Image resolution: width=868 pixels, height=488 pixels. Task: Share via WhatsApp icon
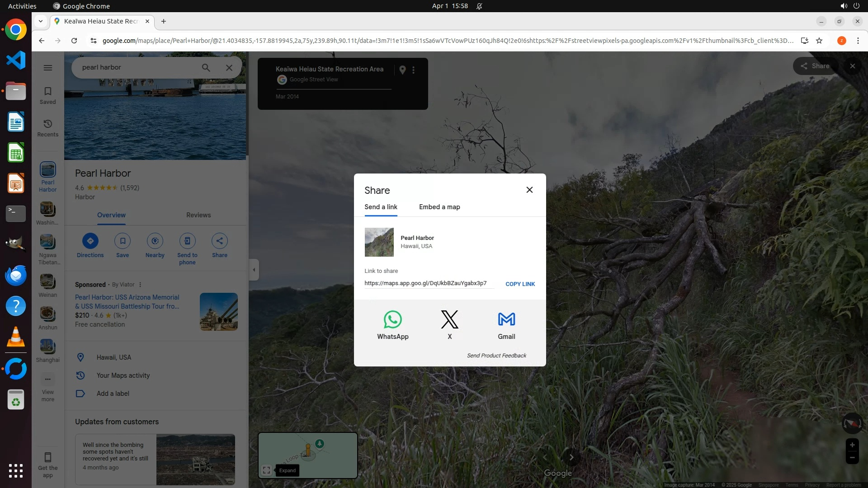pyautogui.click(x=392, y=319)
